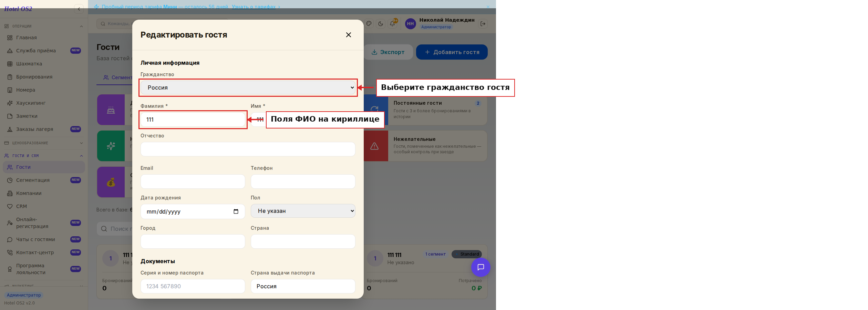Open Компании in the sidebar
The width and height of the screenshot is (868, 310).
tap(44, 193)
